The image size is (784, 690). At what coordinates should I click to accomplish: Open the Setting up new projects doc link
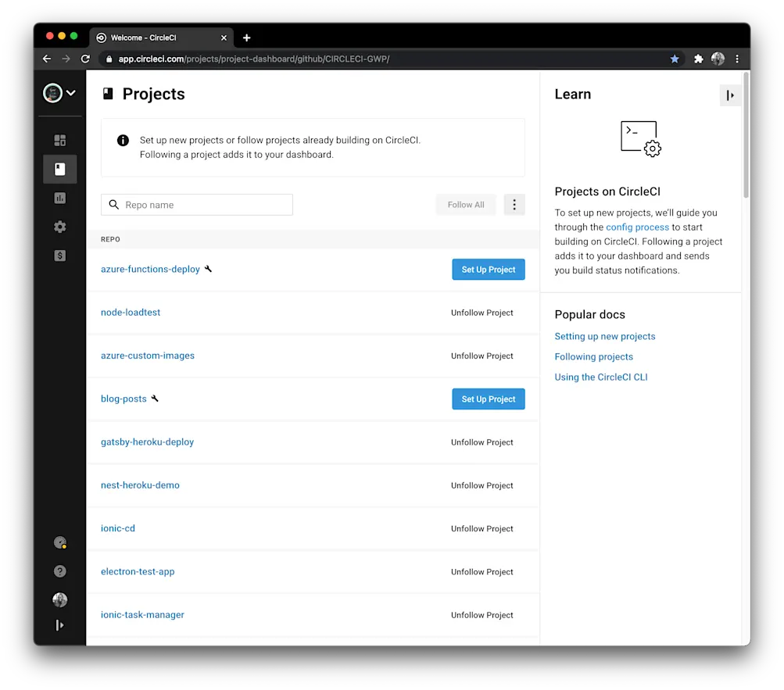coord(604,336)
